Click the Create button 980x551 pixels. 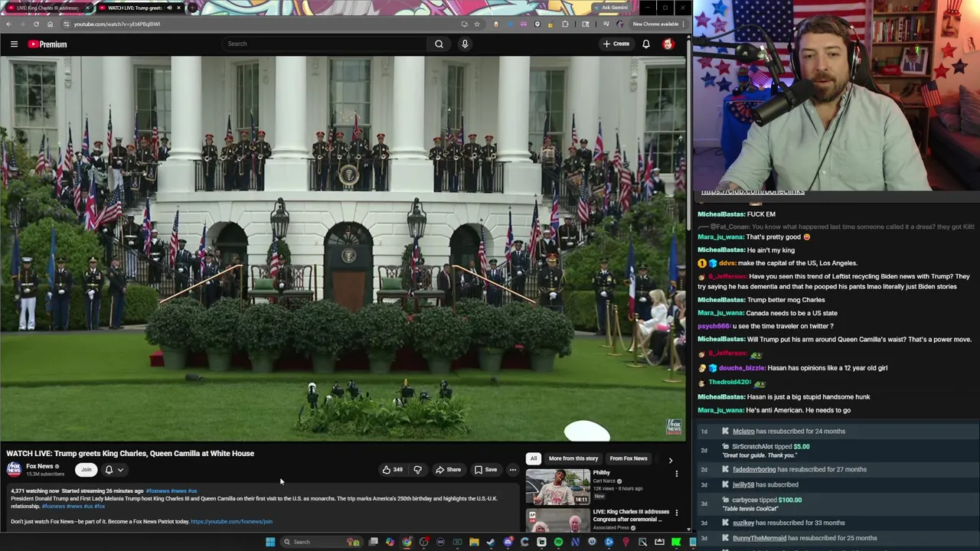[616, 44]
